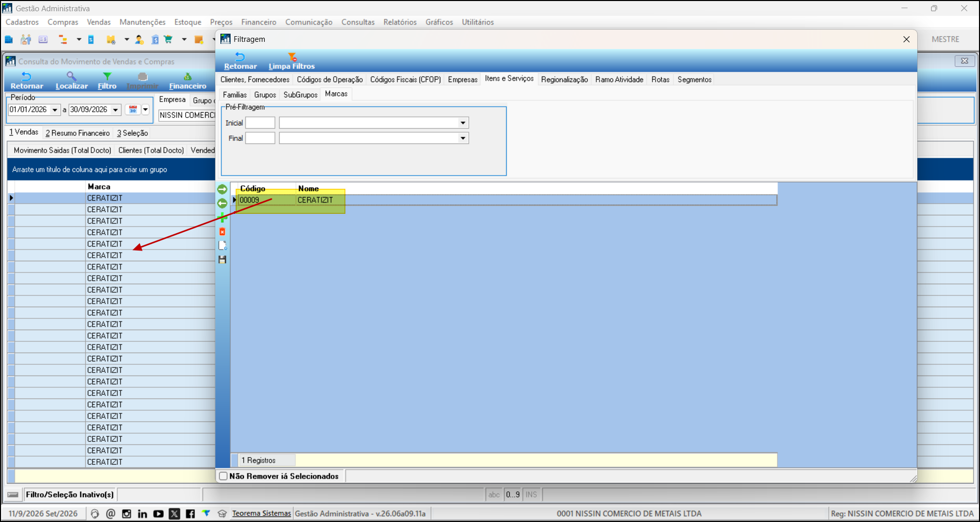Open the Teorema Sistemas link
The image size is (980, 522).
(262, 513)
